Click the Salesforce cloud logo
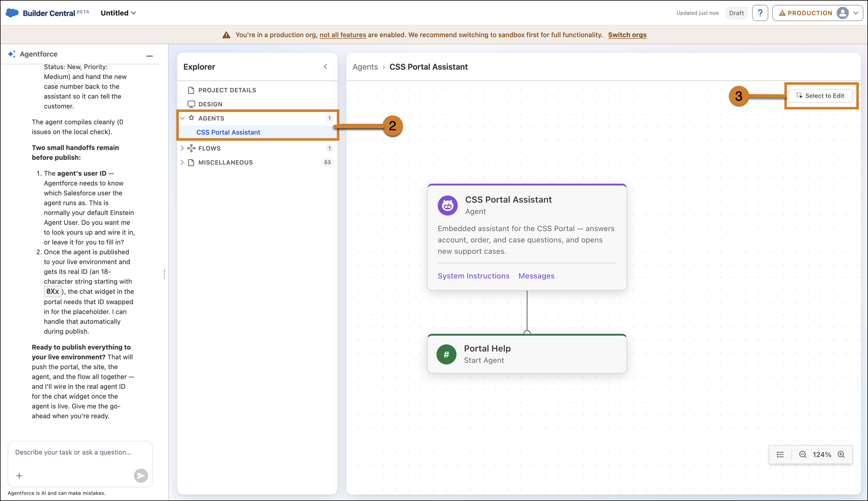 point(12,13)
